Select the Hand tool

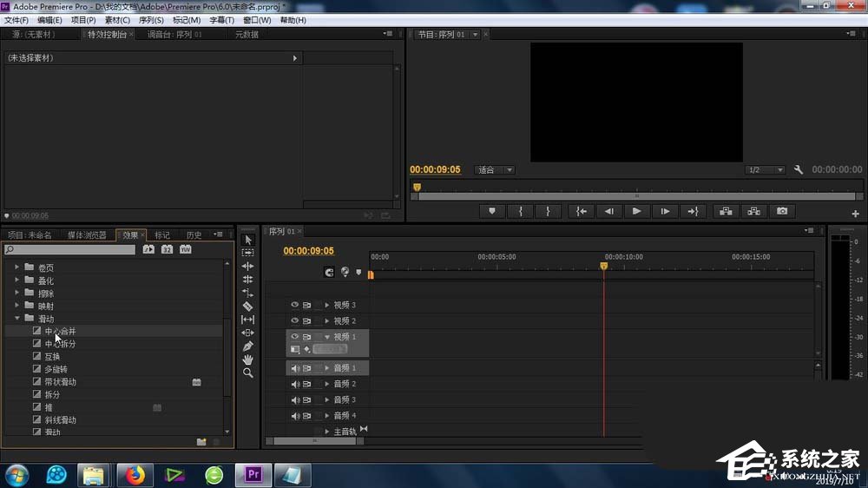247,359
